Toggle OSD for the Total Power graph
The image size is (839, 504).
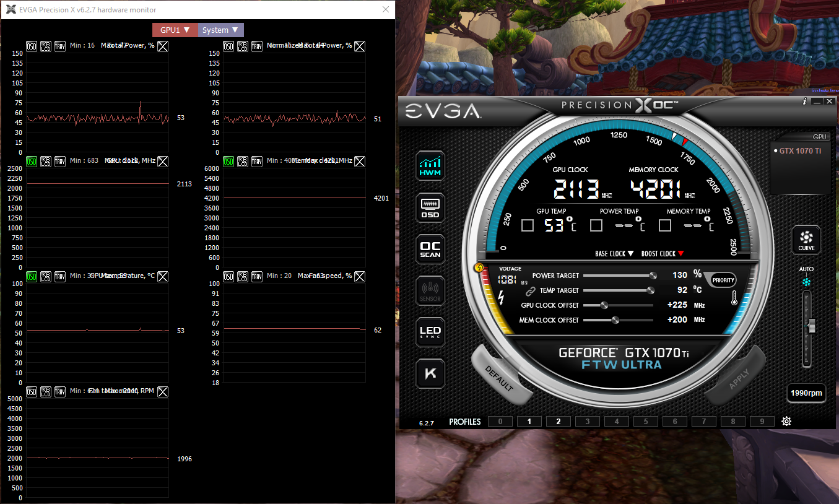click(32, 46)
